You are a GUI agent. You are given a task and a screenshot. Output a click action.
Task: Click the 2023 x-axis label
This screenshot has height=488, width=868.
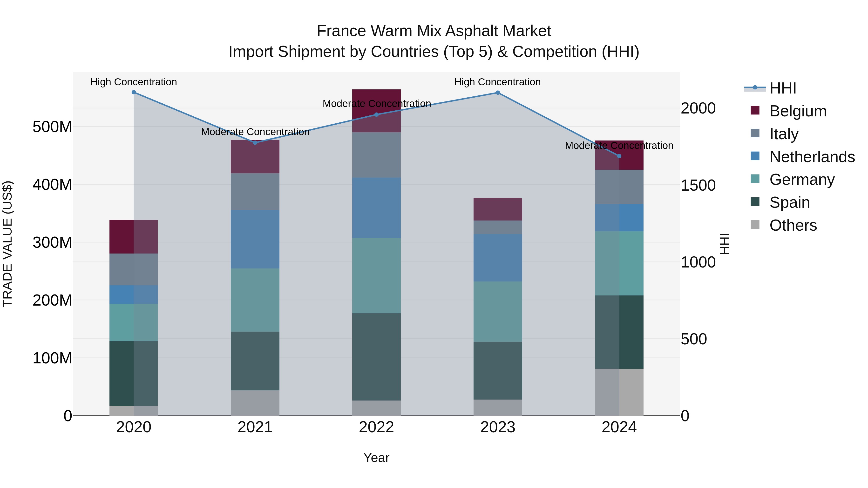pyautogui.click(x=498, y=427)
